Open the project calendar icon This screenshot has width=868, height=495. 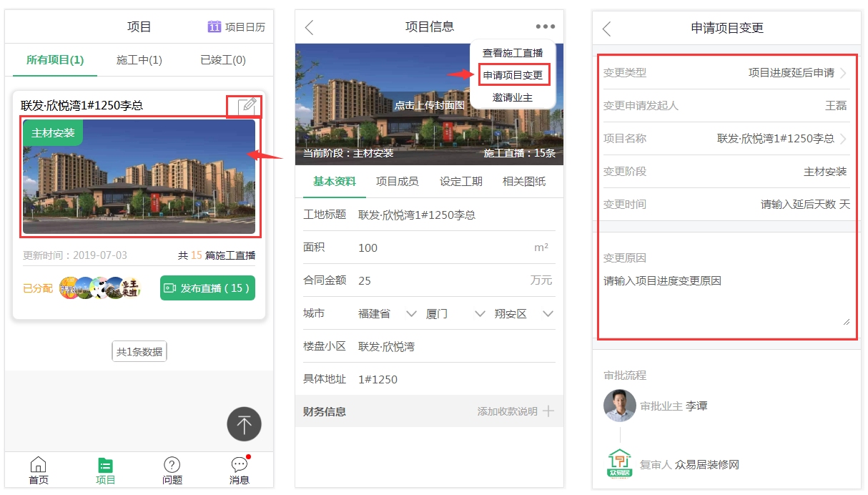[x=214, y=27]
